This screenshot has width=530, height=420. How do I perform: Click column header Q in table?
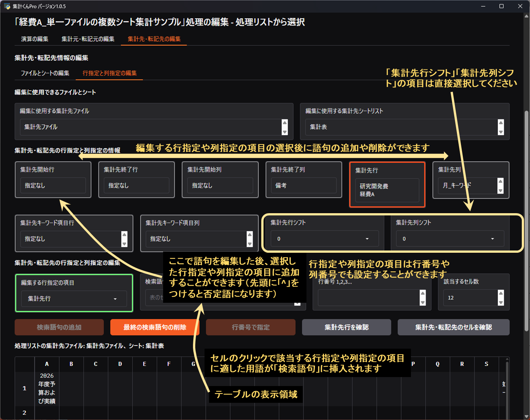point(437,364)
